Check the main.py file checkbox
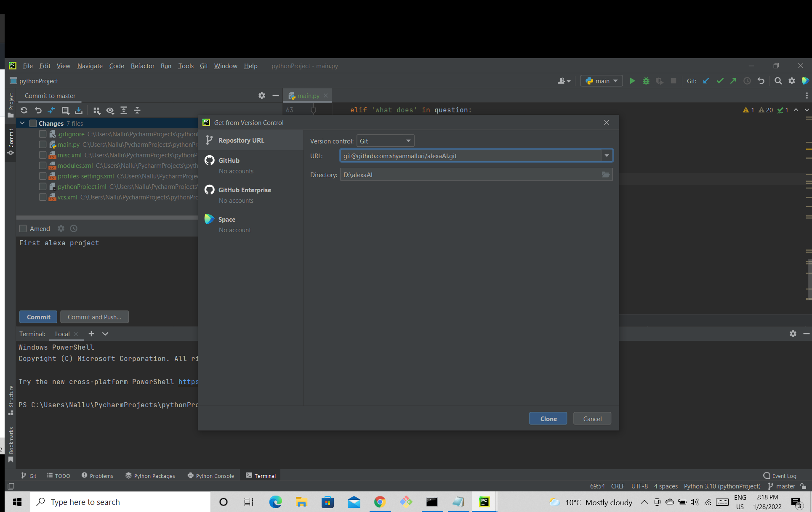This screenshot has width=812, height=512. coord(43,144)
